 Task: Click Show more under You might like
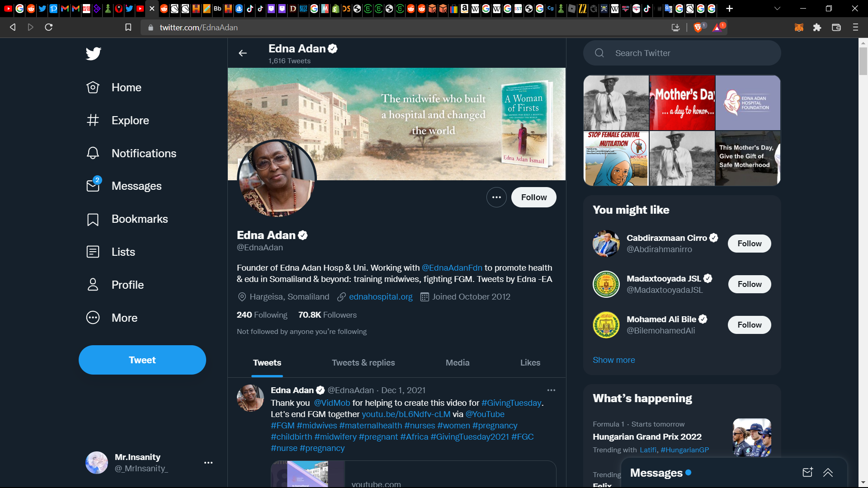coord(614,360)
